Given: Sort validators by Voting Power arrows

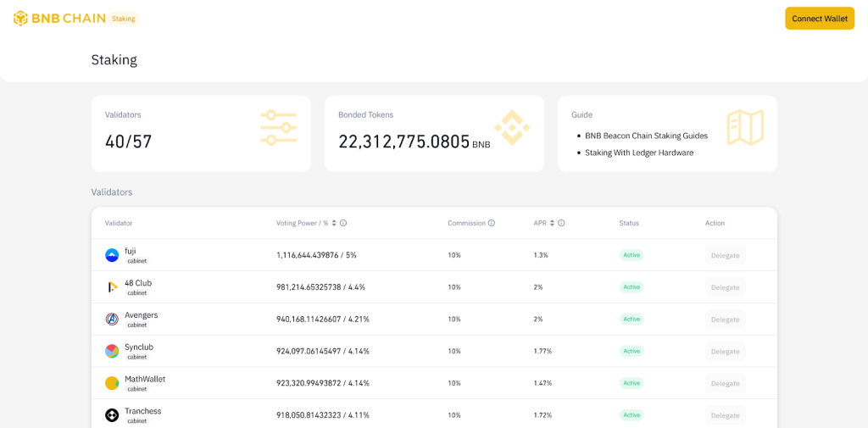Looking at the screenshot, I should [334, 223].
